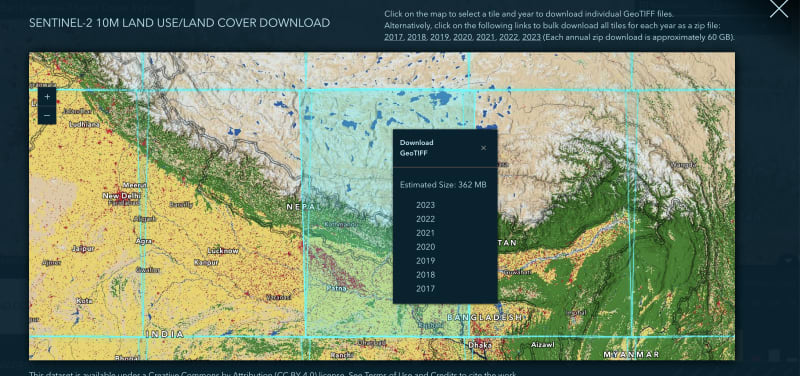Select the map tile containing New Delhi
Image resolution: width=800 pixels, height=376 pixels.
pyautogui.click(x=87, y=213)
